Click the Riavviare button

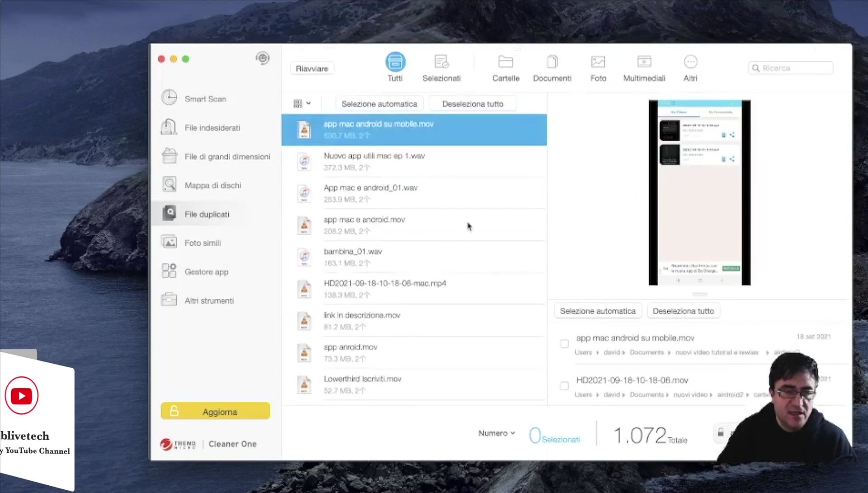(x=312, y=68)
